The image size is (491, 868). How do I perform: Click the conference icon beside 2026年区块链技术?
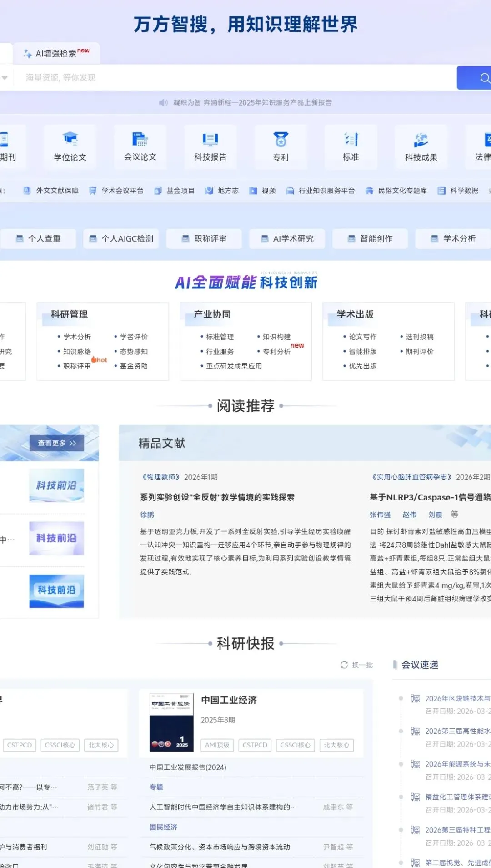click(416, 699)
